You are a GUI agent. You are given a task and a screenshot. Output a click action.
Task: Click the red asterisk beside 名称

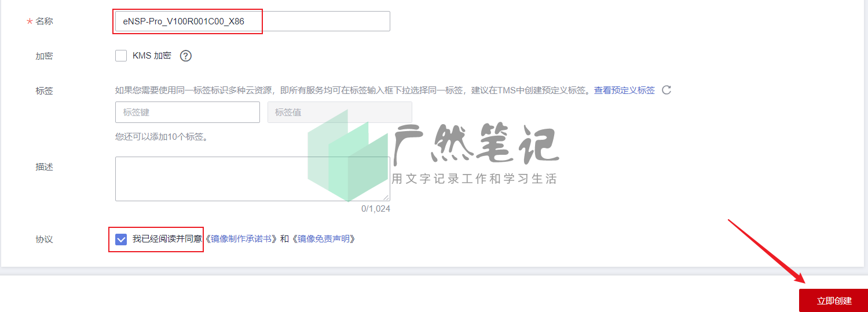coord(29,21)
